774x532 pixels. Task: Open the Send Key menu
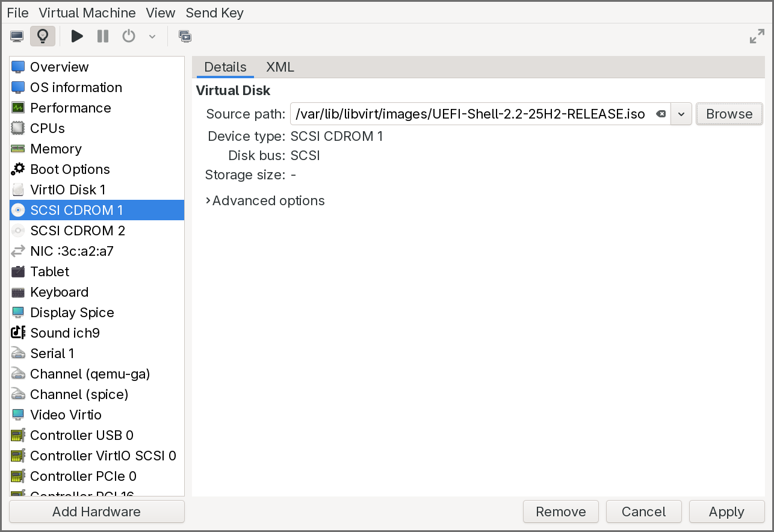[214, 13]
